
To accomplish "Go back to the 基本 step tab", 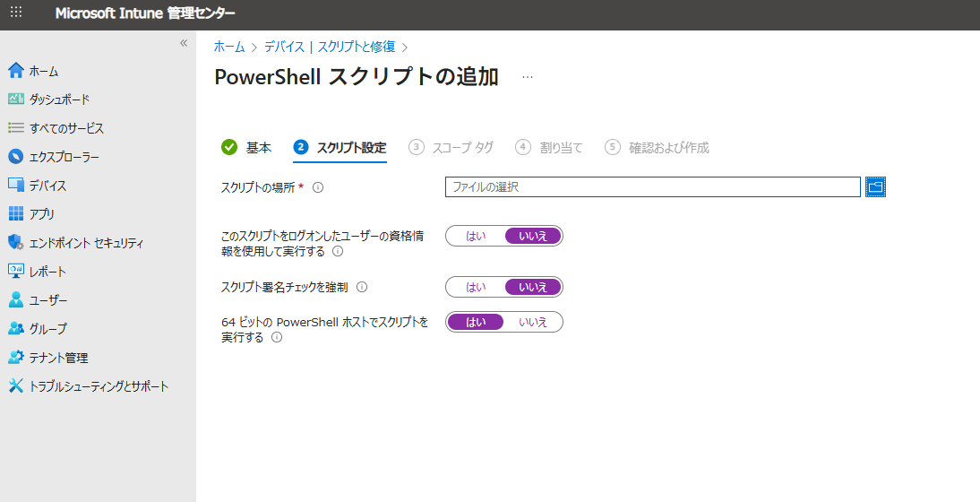I will click(247, 148).
